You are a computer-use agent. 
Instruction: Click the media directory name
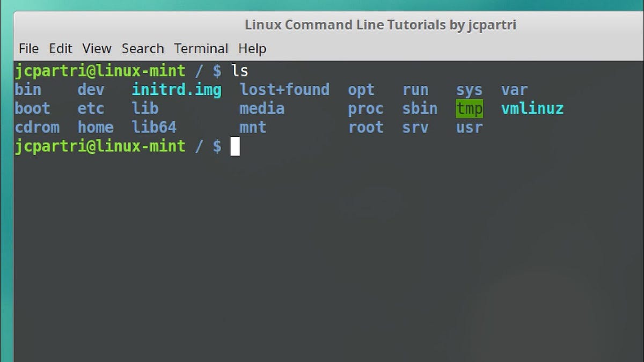[x=262, y=108]
